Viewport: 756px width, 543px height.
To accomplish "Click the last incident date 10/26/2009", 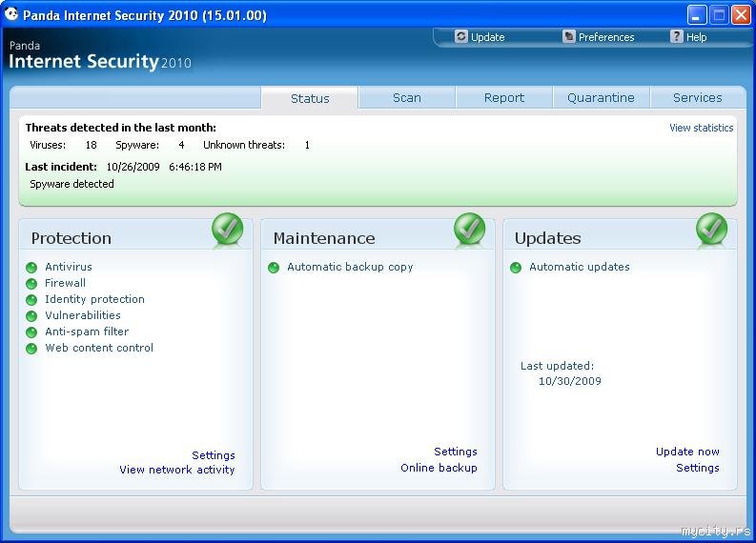I will [x=133, y=167].
